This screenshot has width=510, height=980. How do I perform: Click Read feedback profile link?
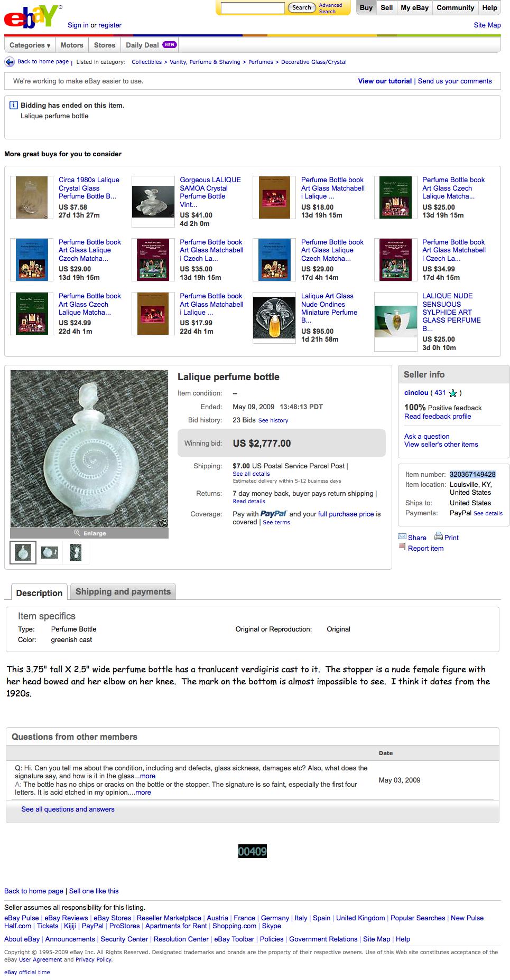438,416
